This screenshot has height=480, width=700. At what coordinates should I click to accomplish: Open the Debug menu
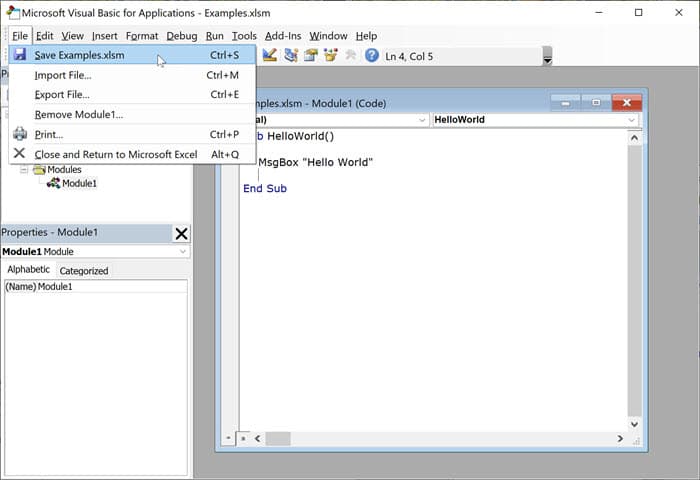[182, 36]
